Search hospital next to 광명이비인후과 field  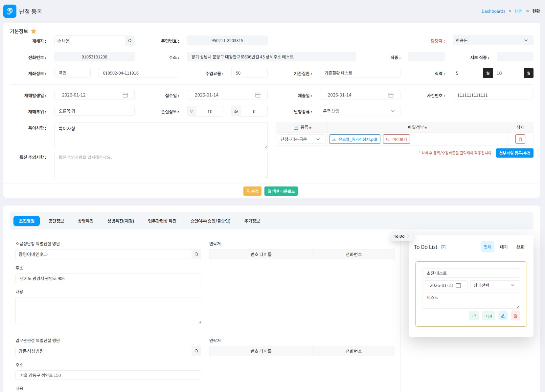point(196,254)
